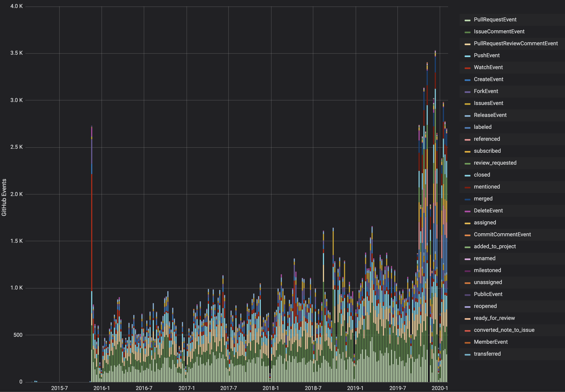Select the subscribed legend label
The image size is (565, 392).
point(487,151)
